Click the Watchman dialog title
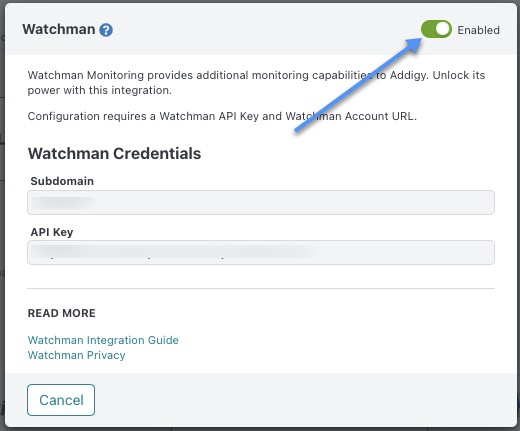The width and height of the screenshot is (520, 431). [x=59, y=29]
